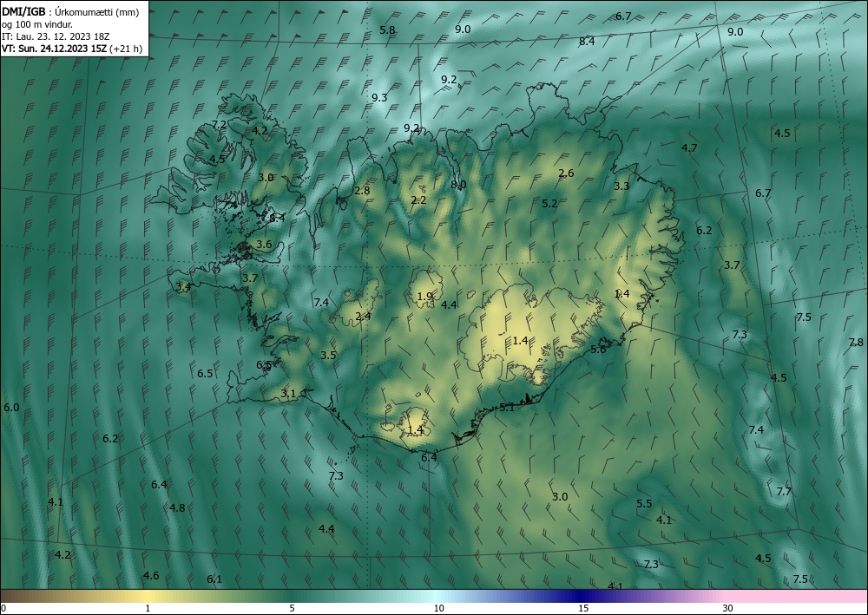The image size is (868, 615).
Task: Click the 6.0 value label
Action: click(11, 408)
